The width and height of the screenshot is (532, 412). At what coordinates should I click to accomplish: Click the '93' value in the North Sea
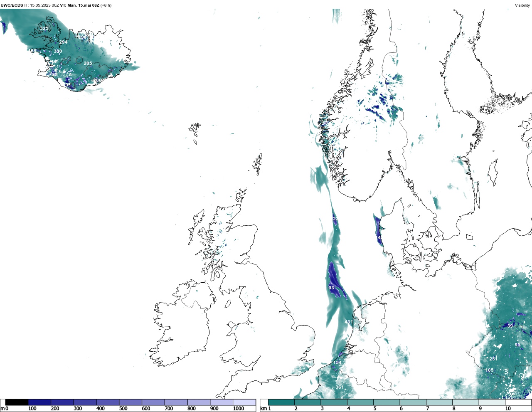pos(331,288)
